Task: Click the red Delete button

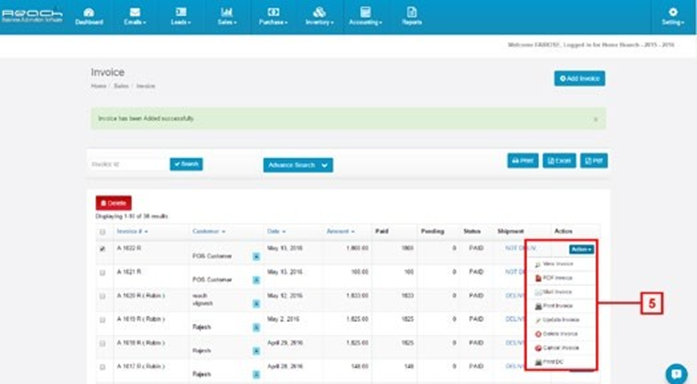Action: pyautogui.click(x=113, y=203)
